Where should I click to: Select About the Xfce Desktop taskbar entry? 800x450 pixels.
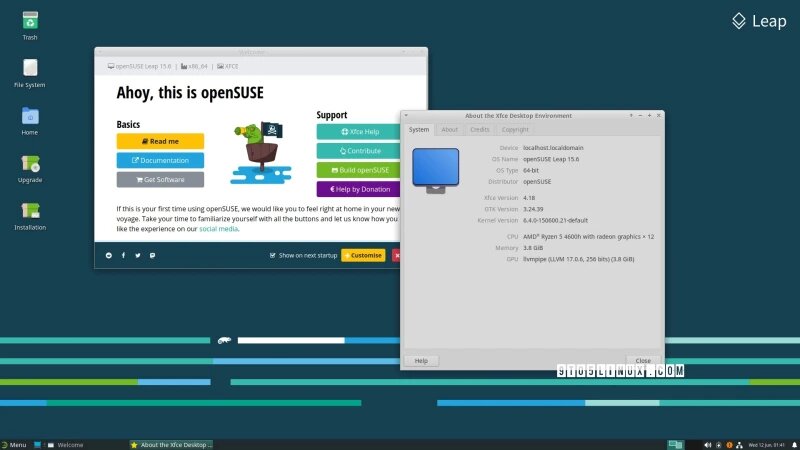click(170, 445)
